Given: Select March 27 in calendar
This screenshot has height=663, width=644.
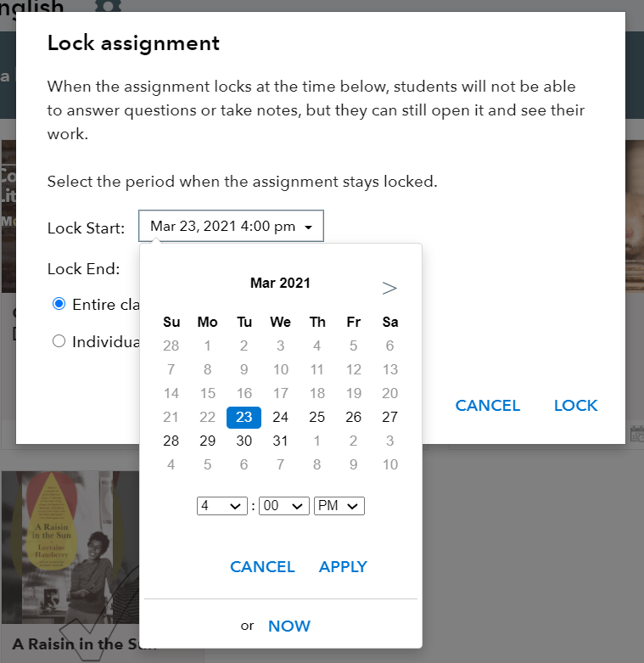Looking at the screenshot, I should point(390,418).
